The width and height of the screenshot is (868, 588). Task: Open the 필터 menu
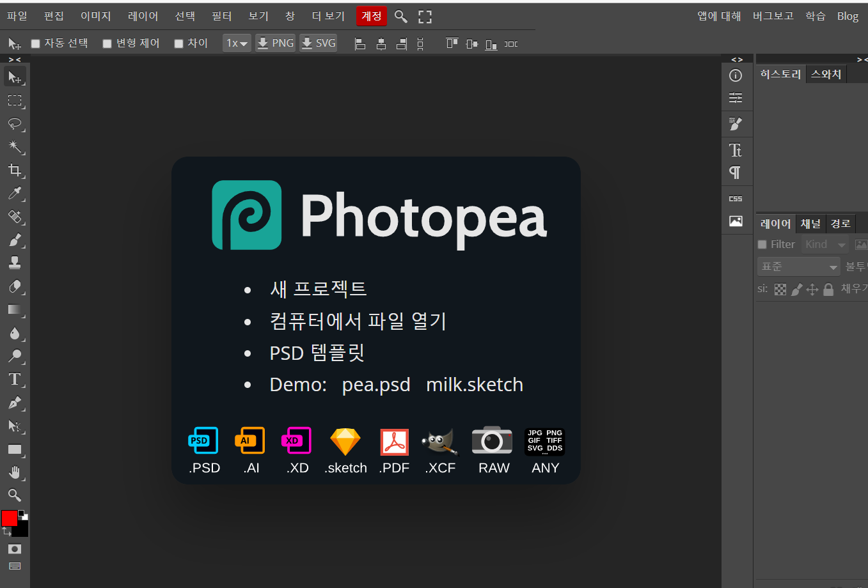pos(222,16)
